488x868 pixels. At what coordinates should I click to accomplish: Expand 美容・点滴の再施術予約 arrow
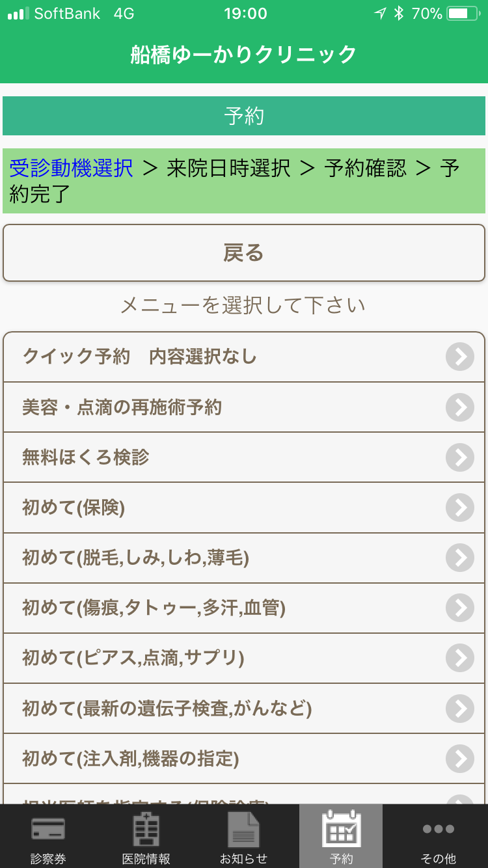(x=460, y=407)
